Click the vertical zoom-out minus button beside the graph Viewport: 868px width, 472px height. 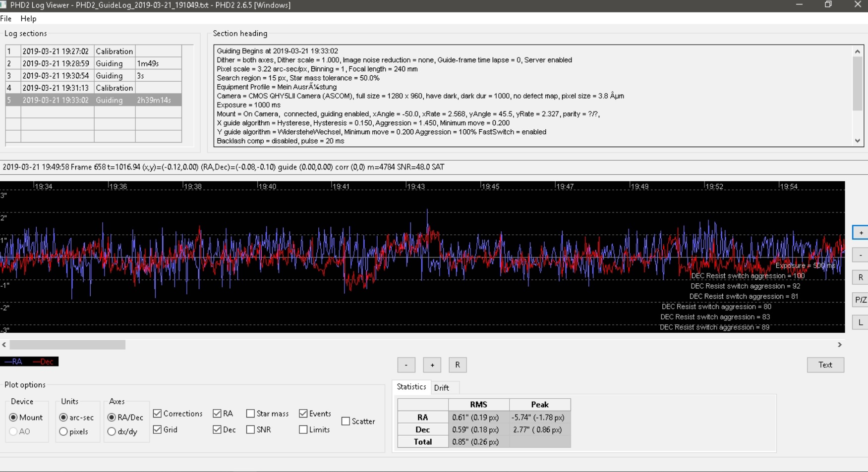click(x=861, y=255)
